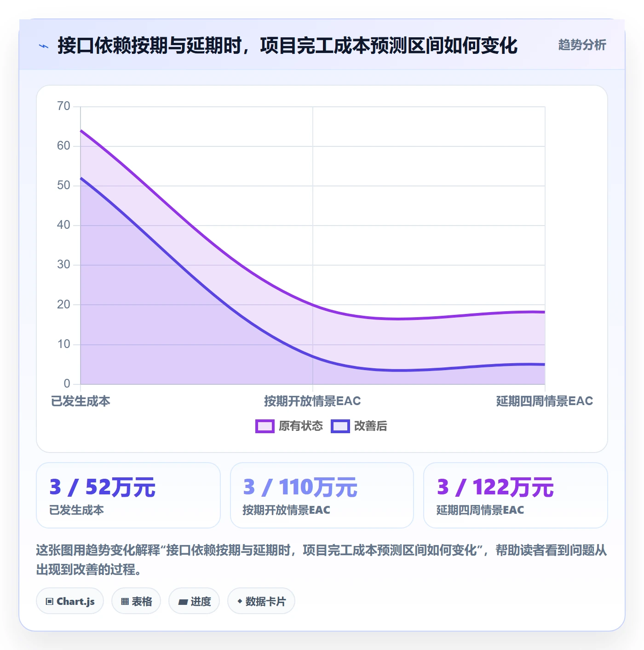Click the 3 / 110万元 stat value
This screenshot has width=644, height=650.
click(x=300, y=487)
